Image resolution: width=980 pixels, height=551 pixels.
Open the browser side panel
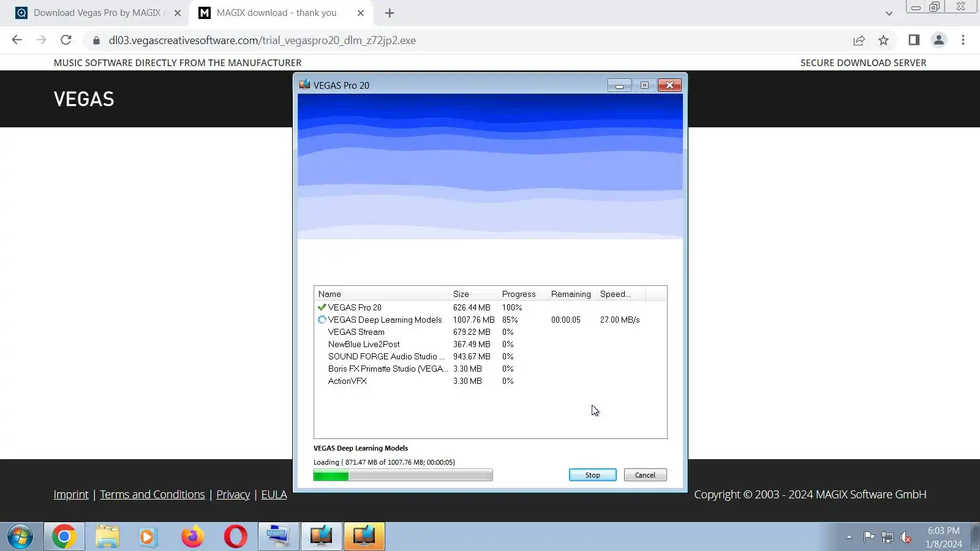coord(914,40)
